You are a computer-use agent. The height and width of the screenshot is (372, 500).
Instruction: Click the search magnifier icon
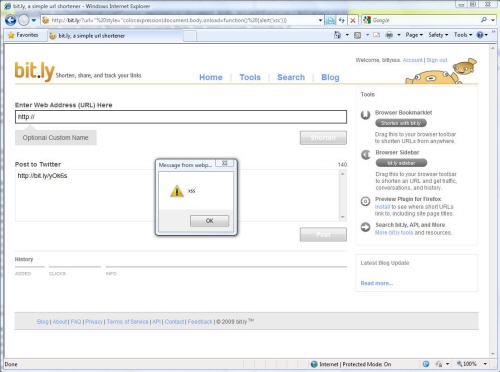point(484,20)
